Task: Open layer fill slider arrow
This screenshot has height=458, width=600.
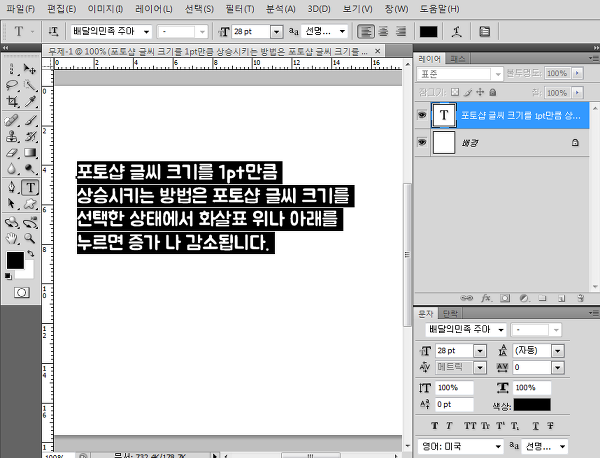Action: click(x=577, y=93)
